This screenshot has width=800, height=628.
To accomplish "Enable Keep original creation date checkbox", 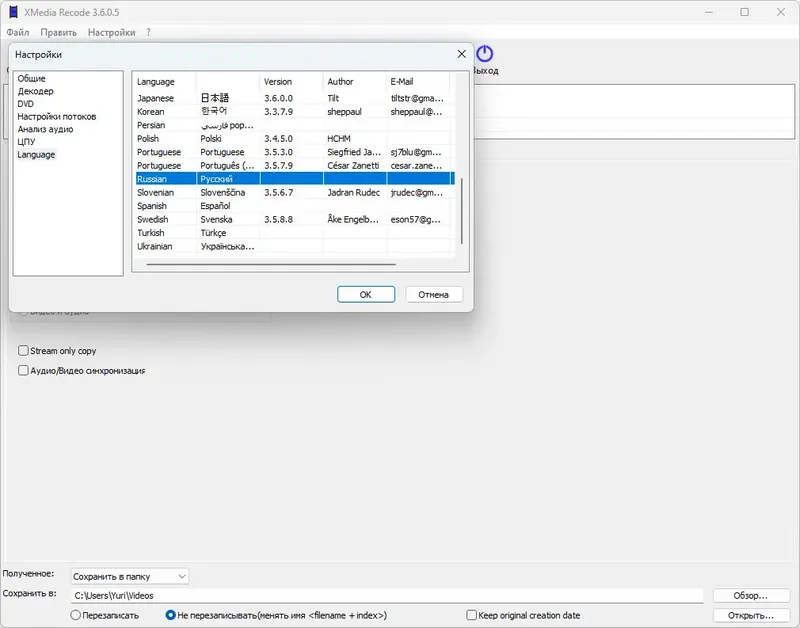I will [x=471, y=615].
